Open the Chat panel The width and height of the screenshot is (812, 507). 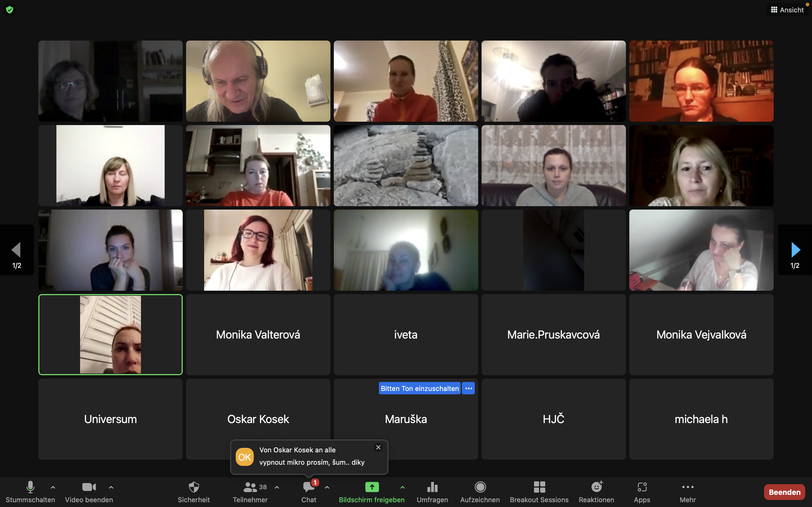click(x=308, y=487)
